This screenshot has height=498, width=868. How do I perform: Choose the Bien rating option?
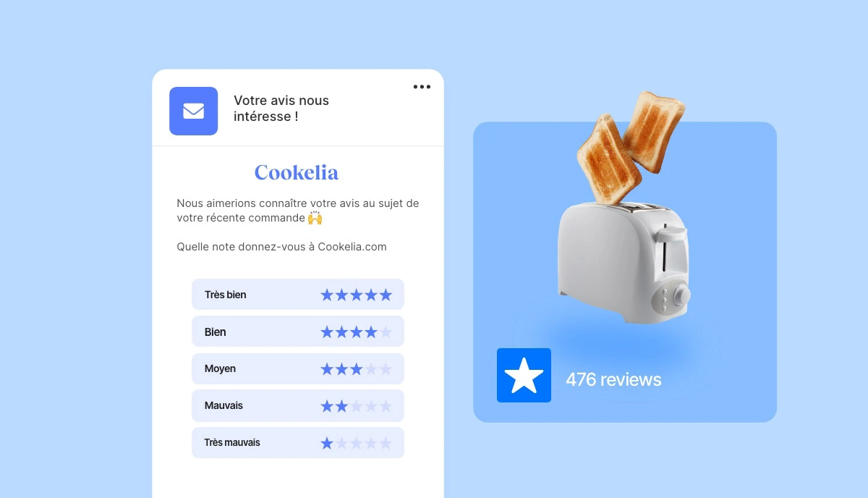(x=298, y=332)
